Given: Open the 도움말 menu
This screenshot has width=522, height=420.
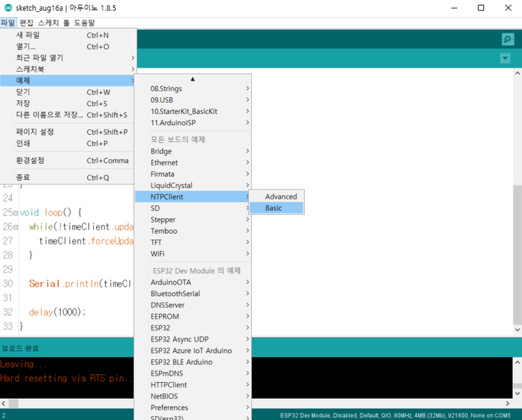Looking at the screenshot, I should click(x=84, y=23).
